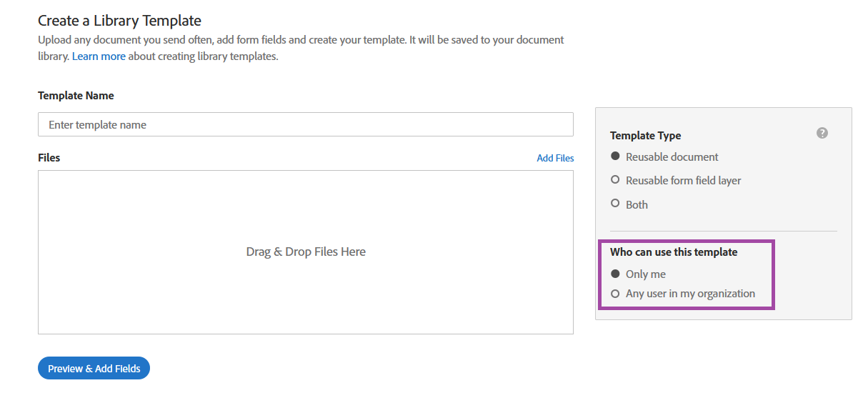Screen dimensions: 868x398
Task: Select the Reusable document radio button
Action: click(615, 156)
